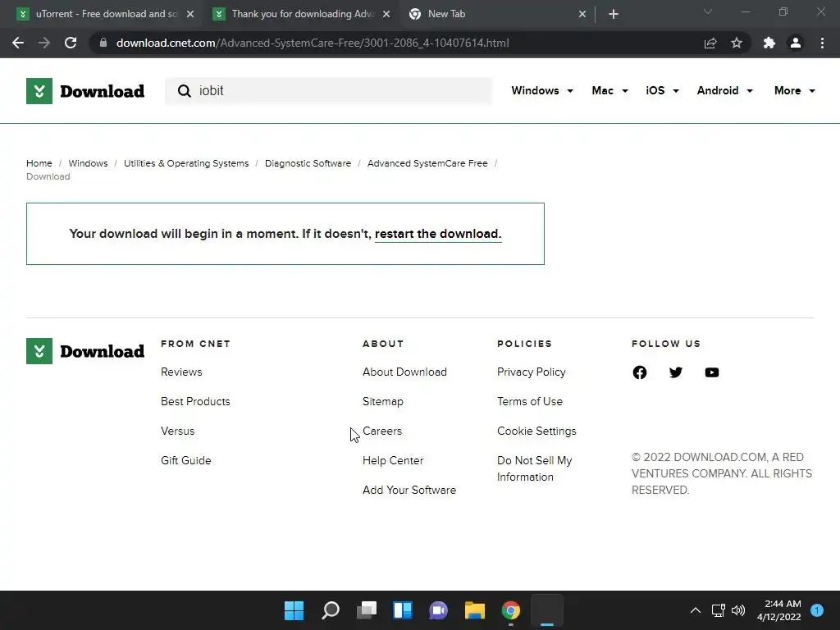Click the header Download logo
840x630 pixels.
(85, 91)
